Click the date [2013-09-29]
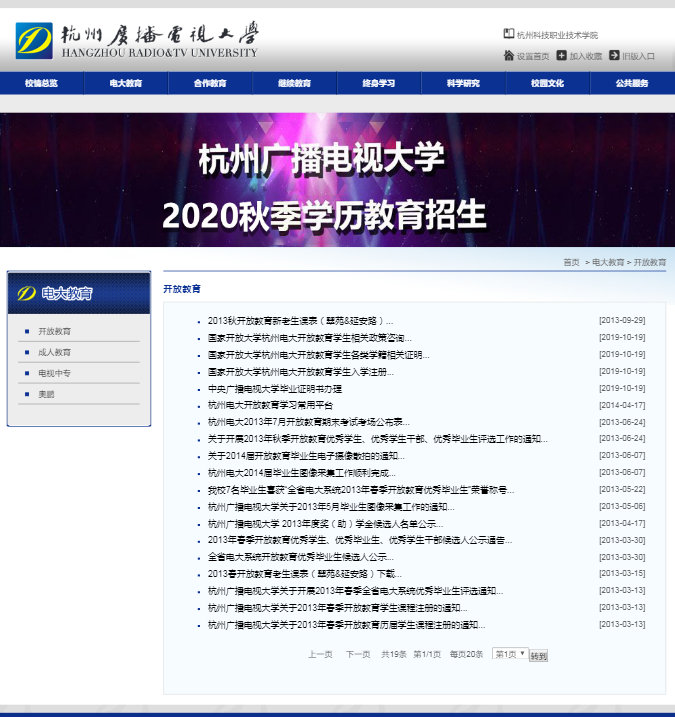 [x=622, y=320]
